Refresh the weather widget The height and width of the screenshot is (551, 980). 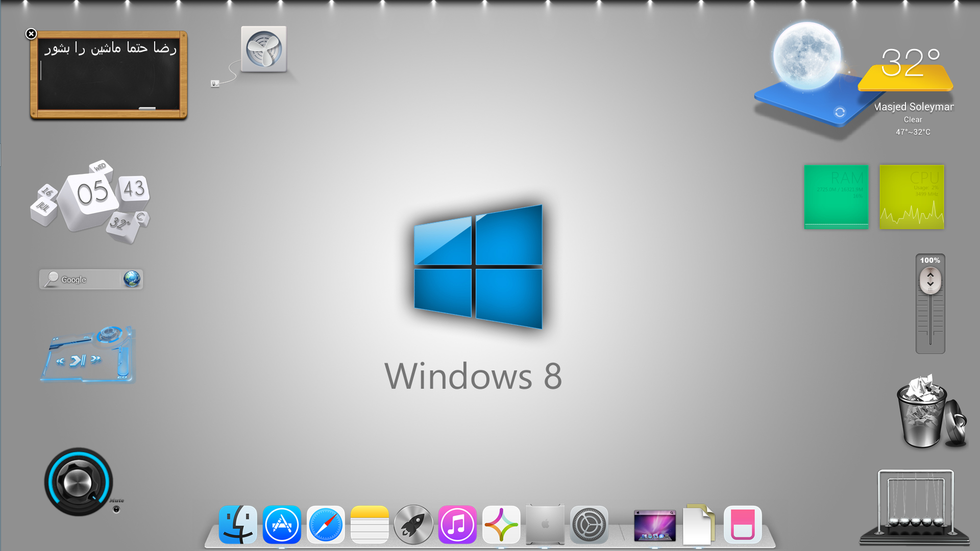click(840, 112)
